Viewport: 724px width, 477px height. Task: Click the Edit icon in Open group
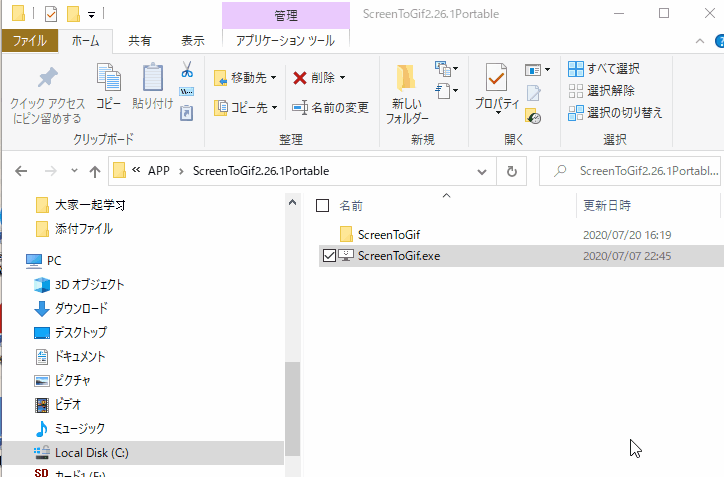click(x=533, y=93)
